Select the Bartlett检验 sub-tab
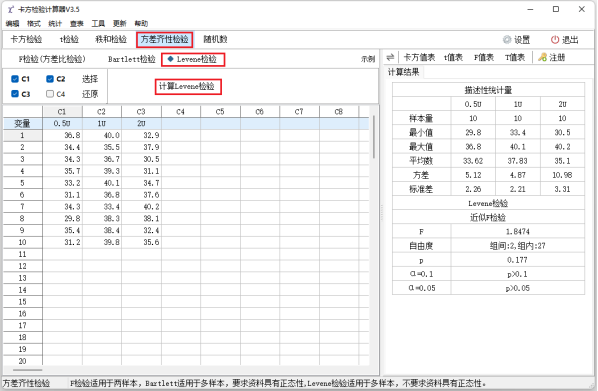The height and width of the screenshot is (391, 598). (x=132, y=59)
